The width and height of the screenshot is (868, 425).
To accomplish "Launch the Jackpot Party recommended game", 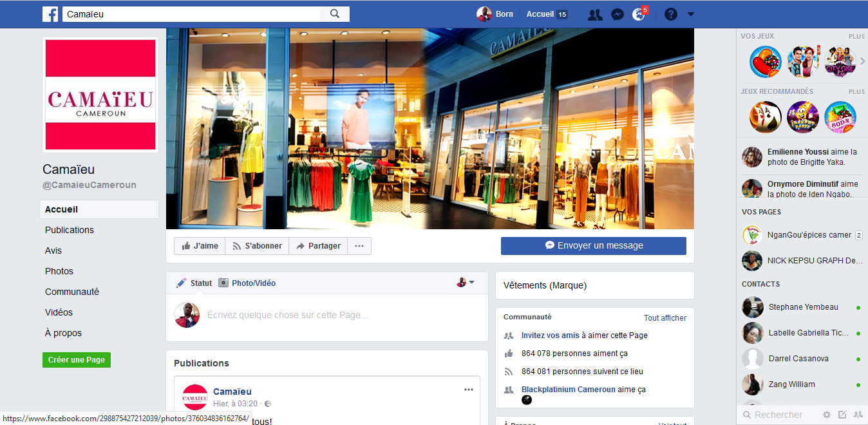I will (803, 117).
